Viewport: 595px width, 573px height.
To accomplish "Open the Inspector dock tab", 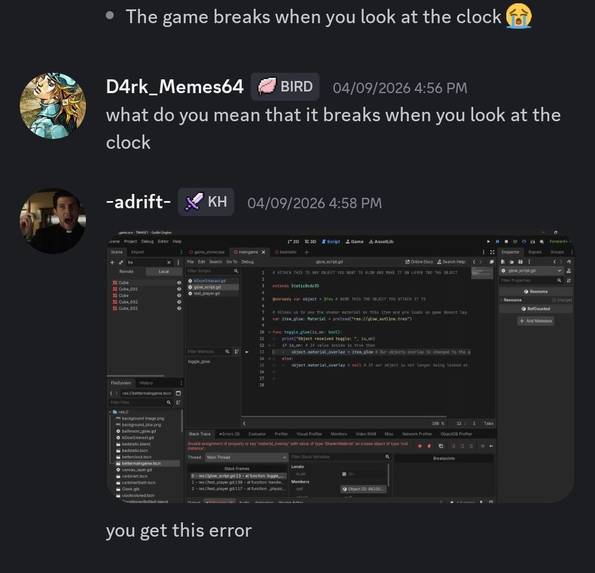I will pos(510,252).
